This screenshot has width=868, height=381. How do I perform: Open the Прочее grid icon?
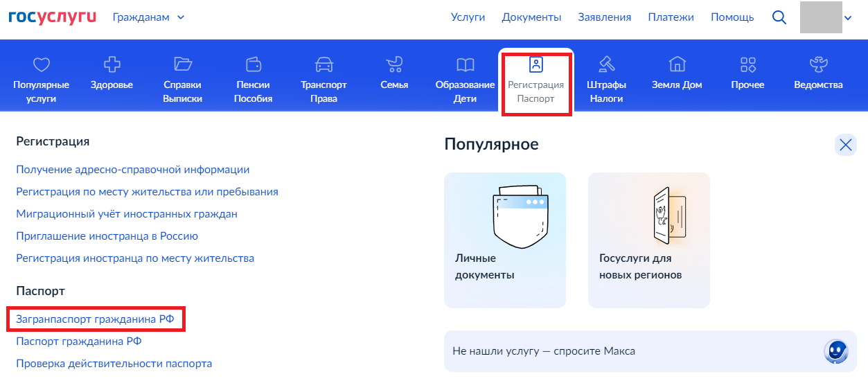click(747, 64)
